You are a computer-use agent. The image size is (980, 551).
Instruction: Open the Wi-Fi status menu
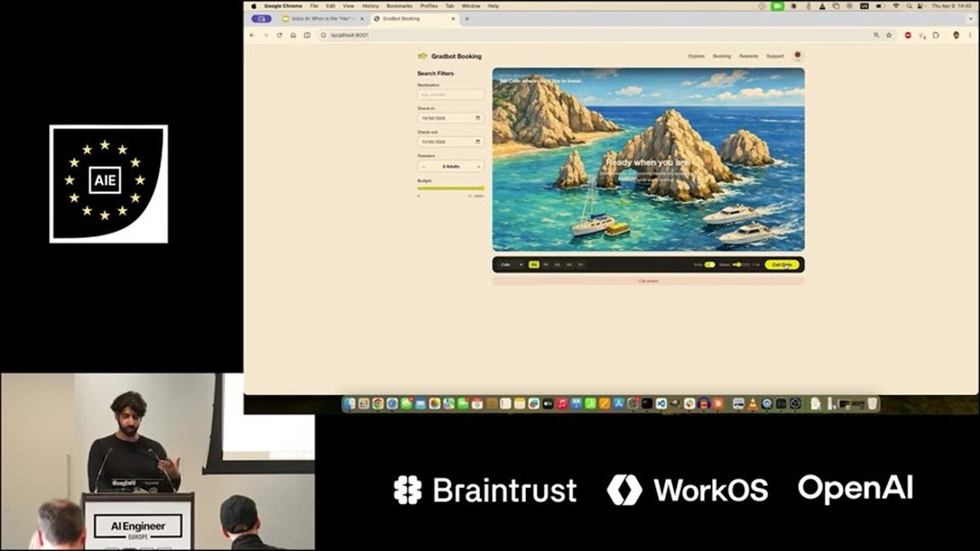point(896,6)
